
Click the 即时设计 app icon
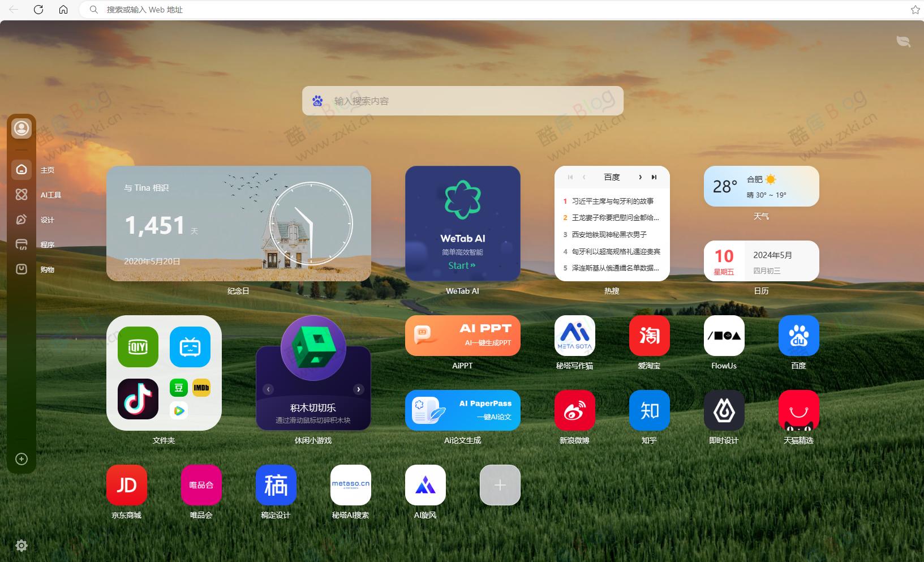coord(724,410)
